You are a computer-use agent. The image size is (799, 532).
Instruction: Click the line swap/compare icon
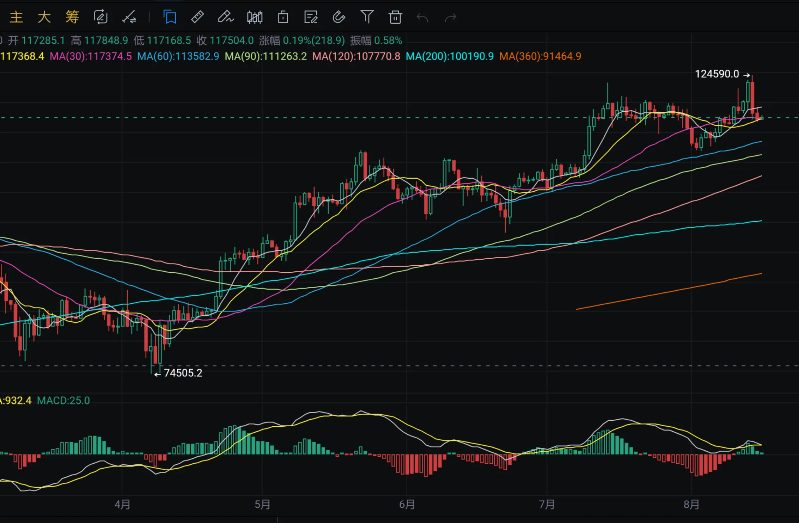(x=129, y=17)
